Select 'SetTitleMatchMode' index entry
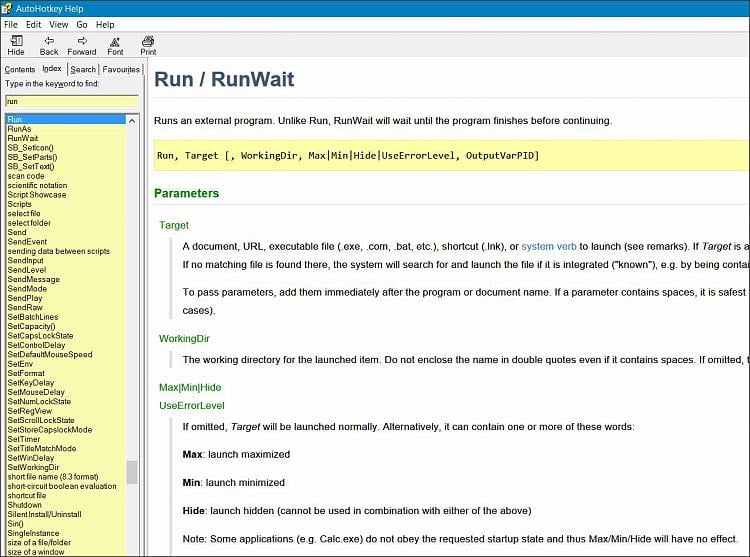This screenshot has width=750, height=557. (42, 448)
